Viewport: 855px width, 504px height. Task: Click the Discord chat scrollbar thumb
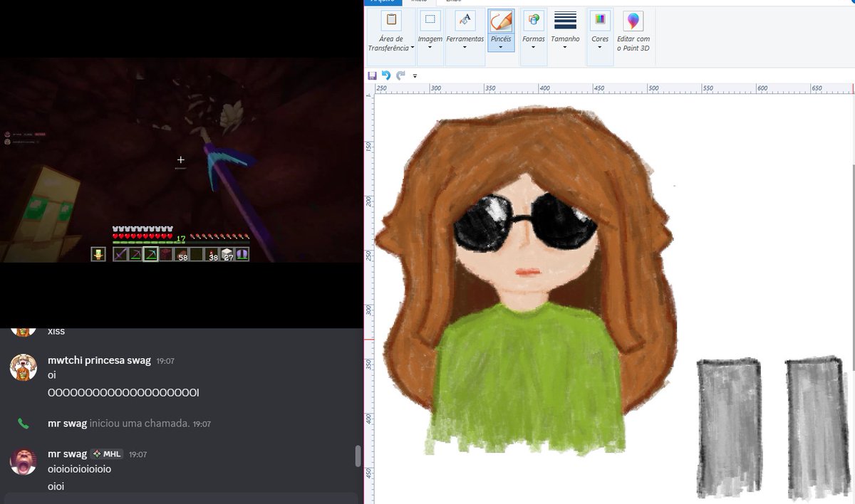[358, 456]
